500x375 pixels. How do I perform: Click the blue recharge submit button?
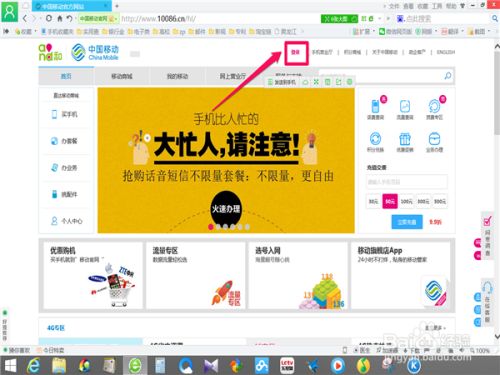click(x=407, y=222)
